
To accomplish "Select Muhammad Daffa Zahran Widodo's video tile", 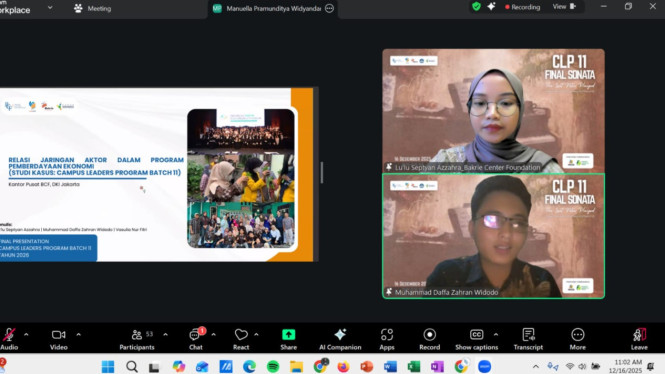I will point(493,236).
